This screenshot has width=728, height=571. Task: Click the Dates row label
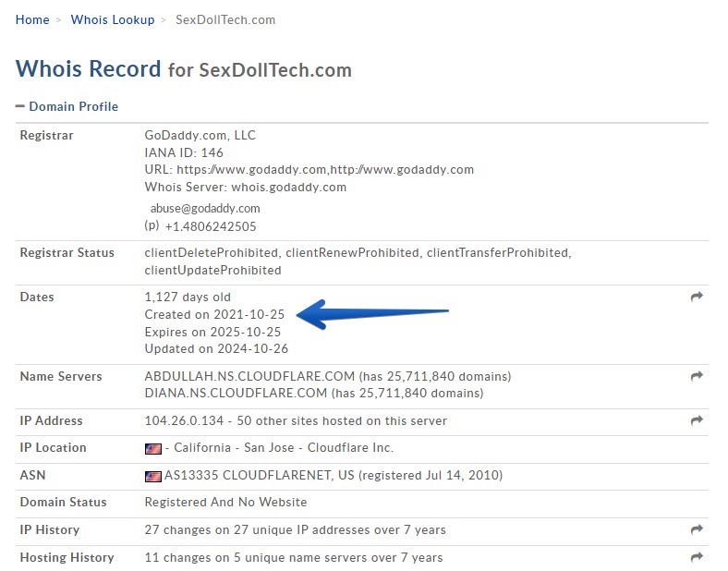37,298
